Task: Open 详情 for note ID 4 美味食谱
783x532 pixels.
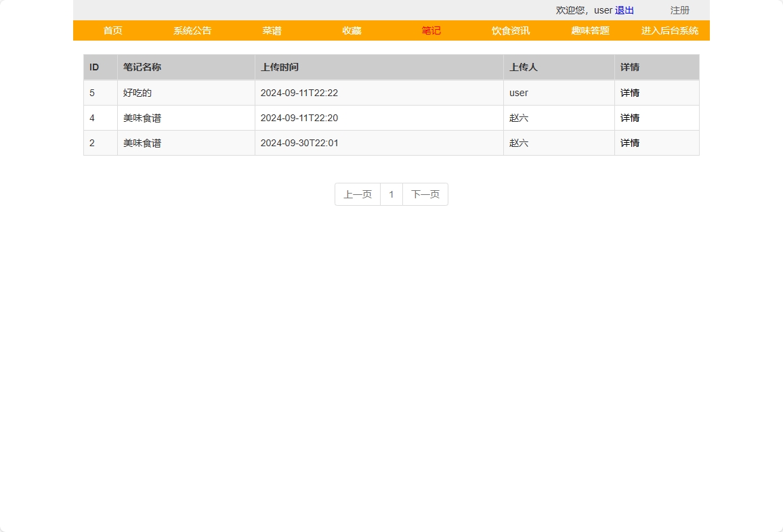Action: [x=629, y=118]
